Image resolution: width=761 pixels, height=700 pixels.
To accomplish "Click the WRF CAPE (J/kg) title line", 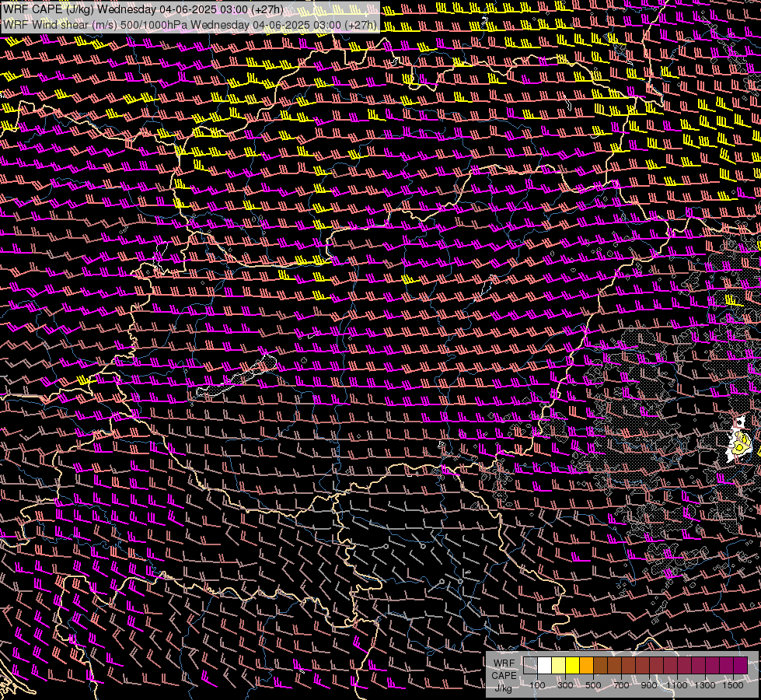I will click(x=143, y=9).
